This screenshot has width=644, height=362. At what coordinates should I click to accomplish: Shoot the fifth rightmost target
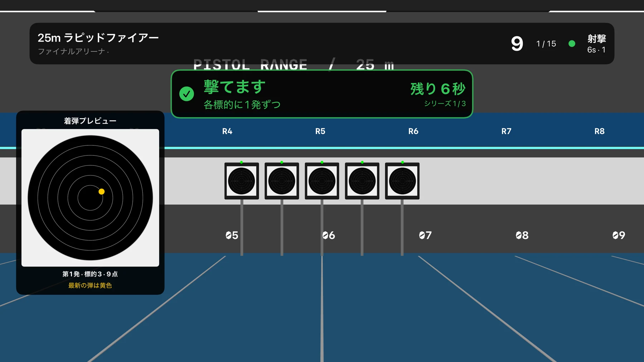tap(402, 181)
